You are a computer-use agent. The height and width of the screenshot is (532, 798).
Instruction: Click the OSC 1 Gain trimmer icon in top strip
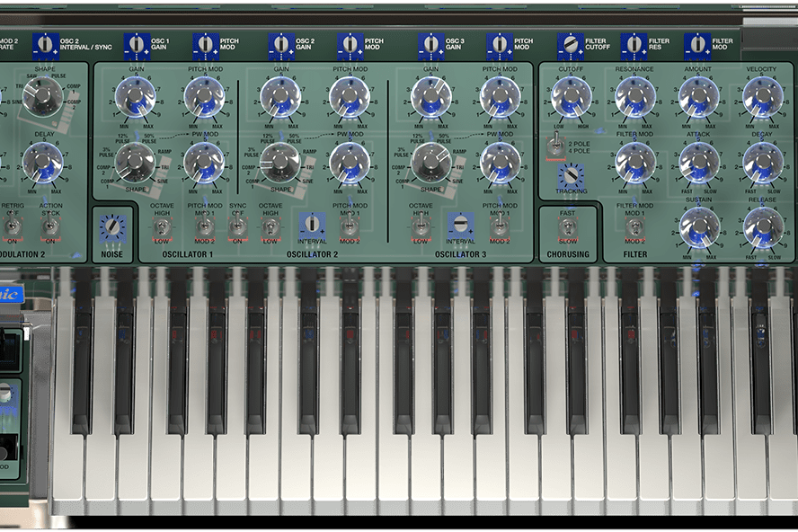click(x=137, y=45)
